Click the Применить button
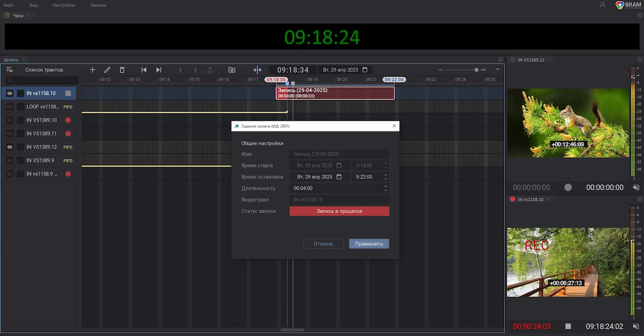 [x=369, y=244]
